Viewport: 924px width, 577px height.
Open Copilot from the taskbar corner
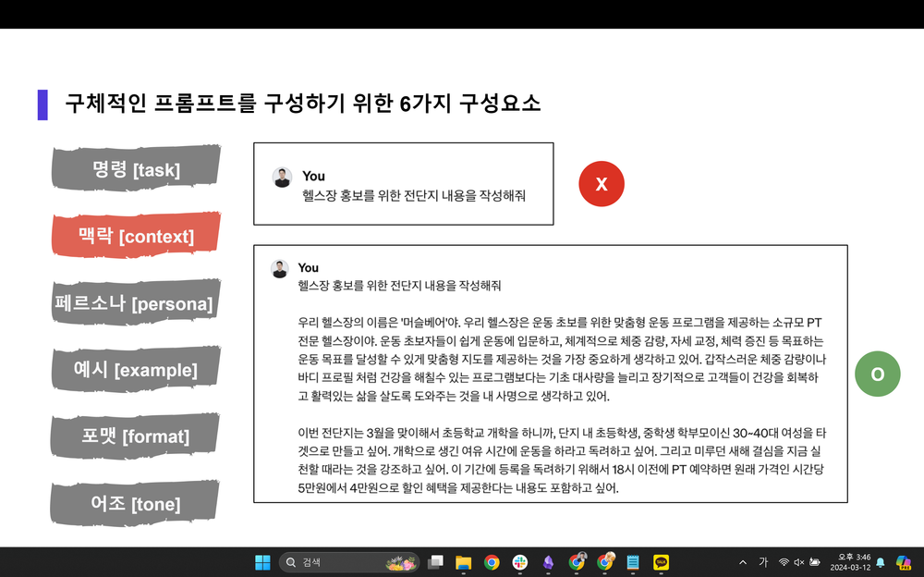[904, 562]
